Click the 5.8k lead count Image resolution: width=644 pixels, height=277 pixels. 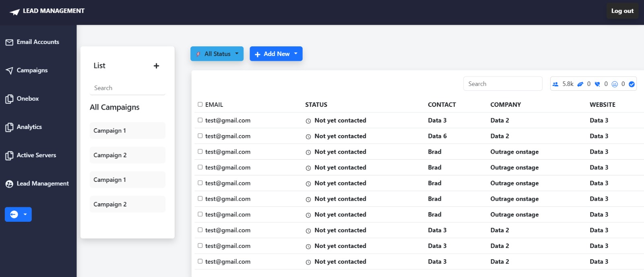[x=568, y=84]
